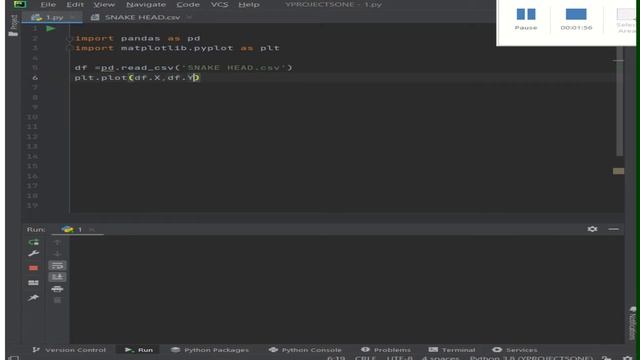
Task: Click yellow warning stripe marker in editor
Action: pos(618,171)
